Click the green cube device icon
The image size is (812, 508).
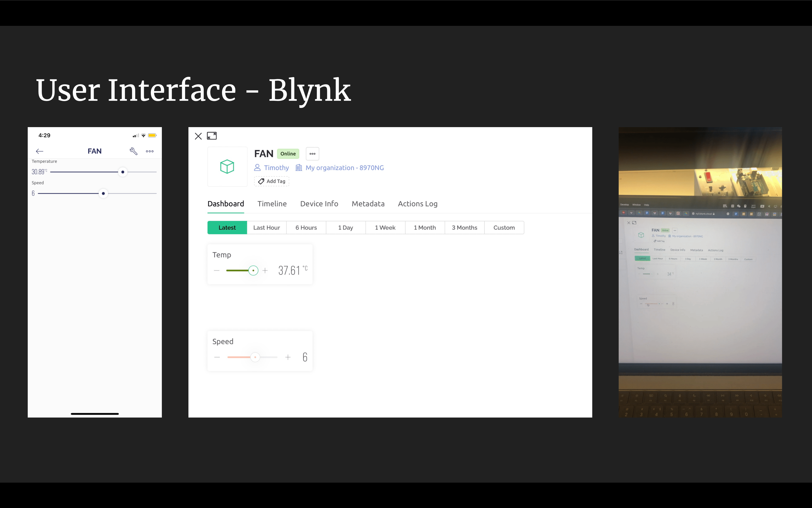(227, 167)
